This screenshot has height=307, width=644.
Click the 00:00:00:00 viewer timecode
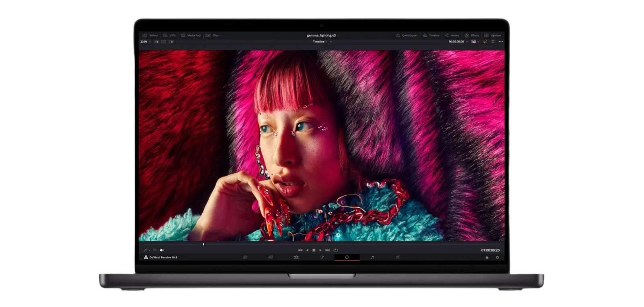tap(456, 41)
